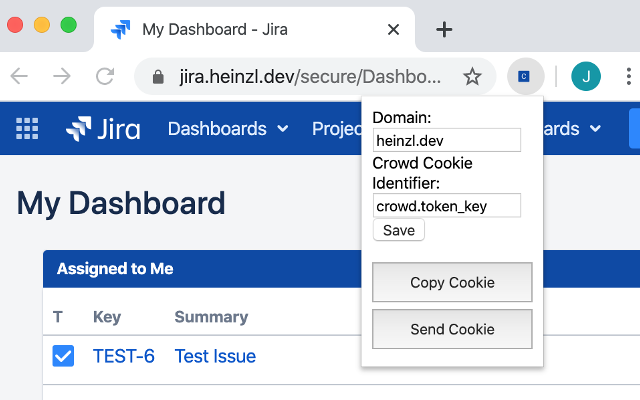Screen dimensions: 640x400
Task: Open Chrome's three-dot menu
Action: (x=628, y=76)
